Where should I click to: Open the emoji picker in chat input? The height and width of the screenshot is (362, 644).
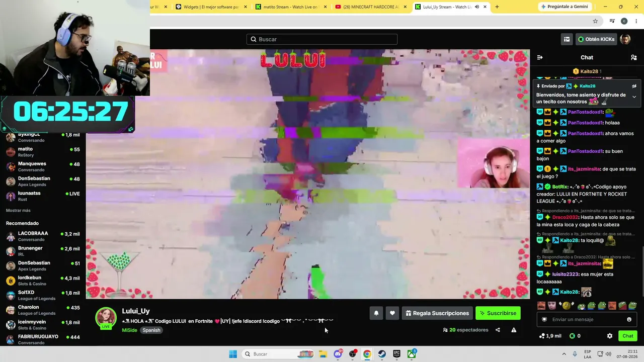(x=629, y=319)
